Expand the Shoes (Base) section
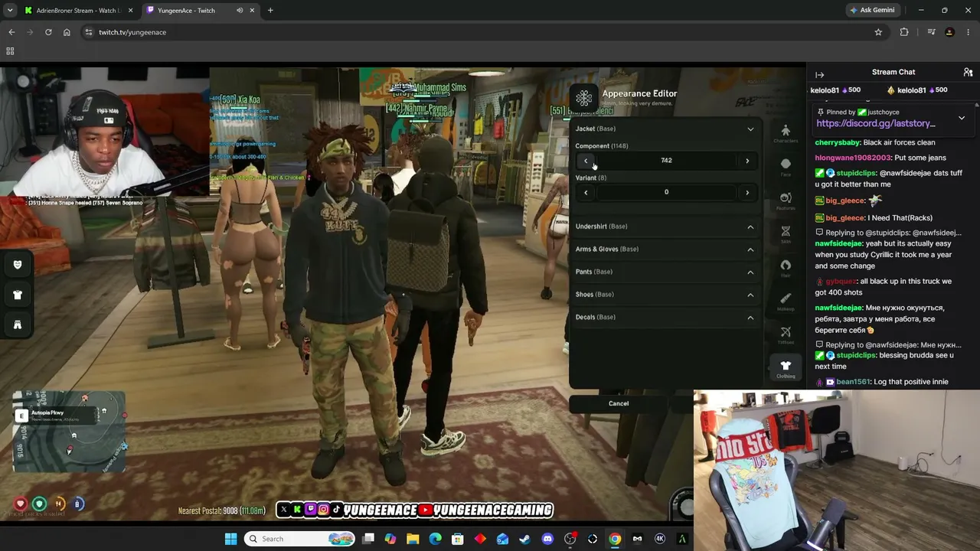Viewport: 980px width, 551px height. (750, 295)
